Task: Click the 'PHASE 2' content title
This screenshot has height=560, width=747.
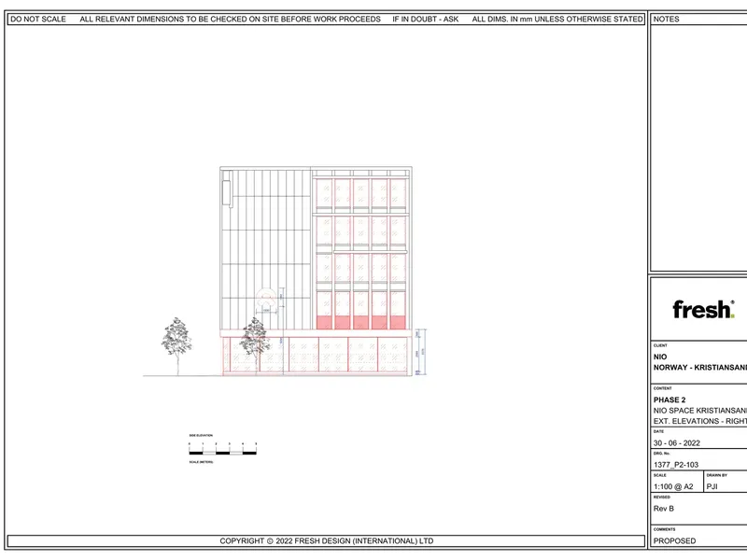Action: pos(669,400)
